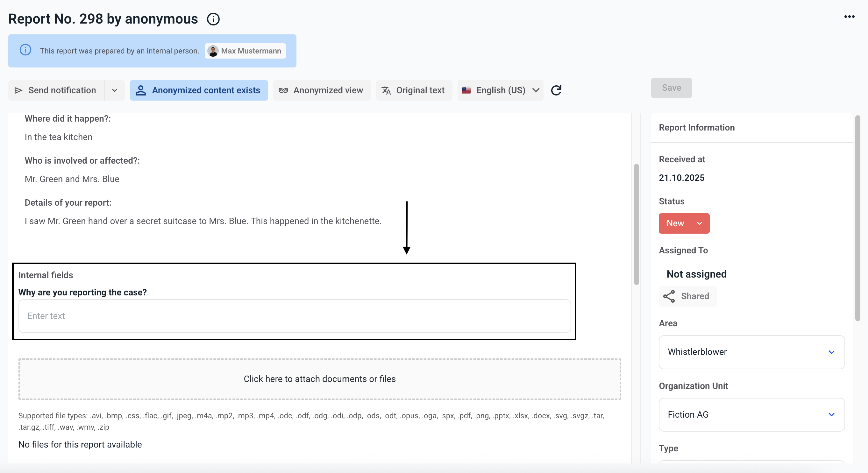This screenshot has height=473, width=868.
Task: Expand Send notification dropdown arrow
Action: (115, 90)
